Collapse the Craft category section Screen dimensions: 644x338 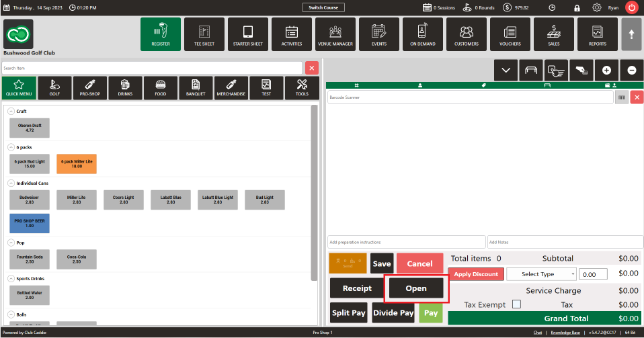coord(11,112)
